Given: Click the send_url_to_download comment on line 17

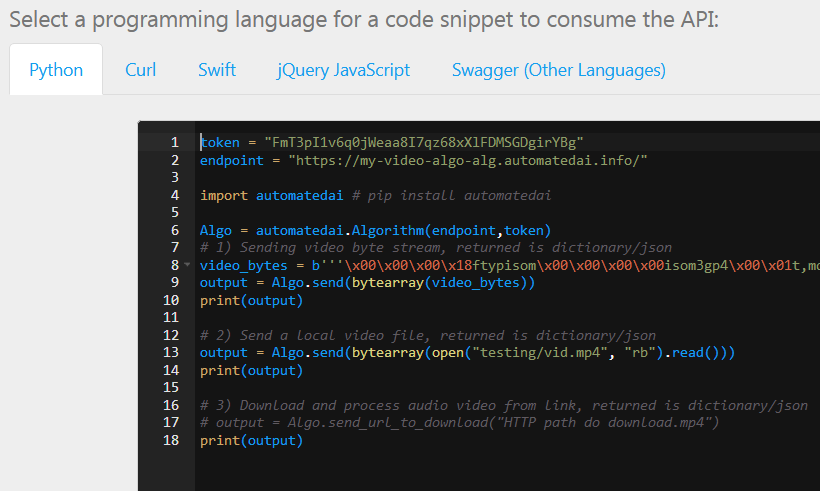Looking at the screenshot, I should [x=460, y=423].
